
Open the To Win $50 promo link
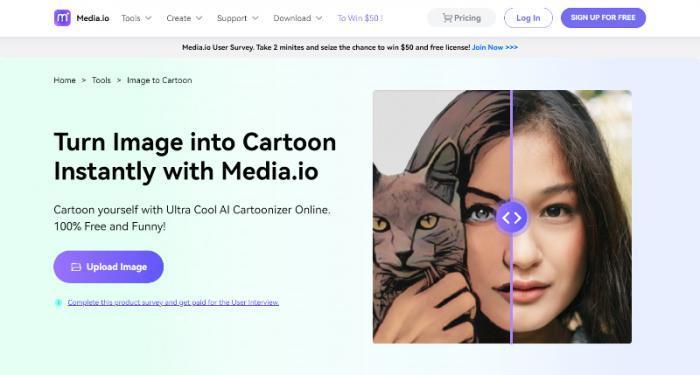pyautogui.click(x=360, y=18)
